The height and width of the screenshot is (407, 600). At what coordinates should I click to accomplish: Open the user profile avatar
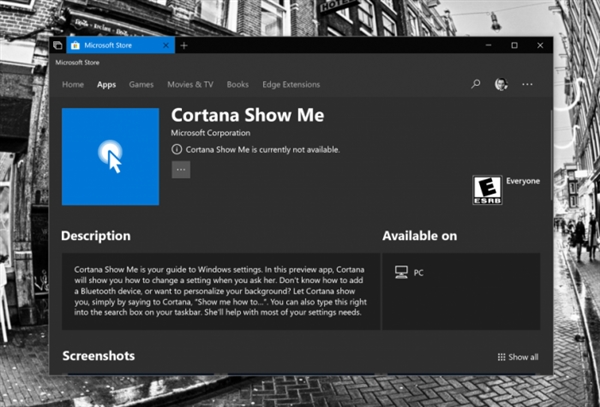click(501, 84)
